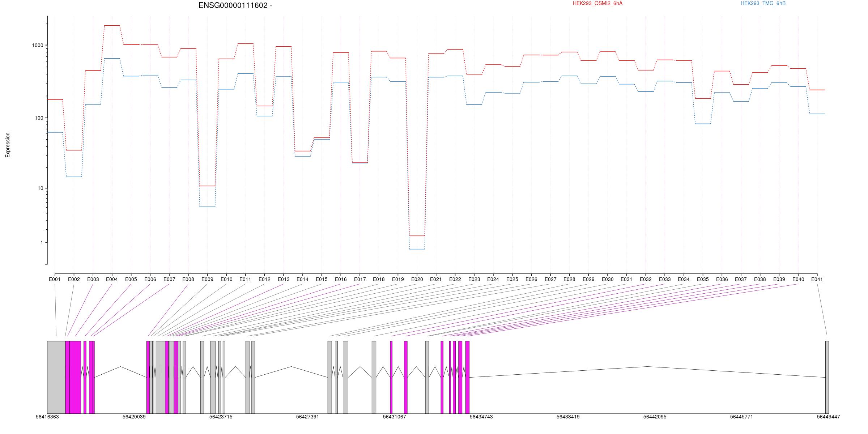Click exon label E036
This screenshot has height=434, width=868.
[x=722, y=279]
